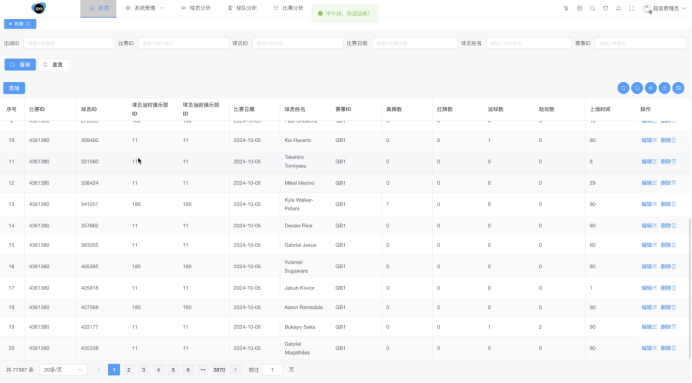Click the previous page arrow
The height and width of the screenshot is (383, 692).
pos(99,370)
